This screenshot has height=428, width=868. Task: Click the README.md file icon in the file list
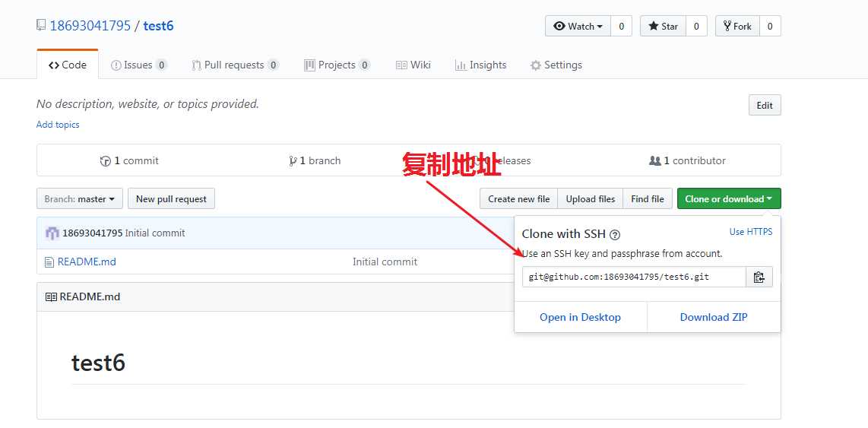pyautogui.click(x=49, y=262)
